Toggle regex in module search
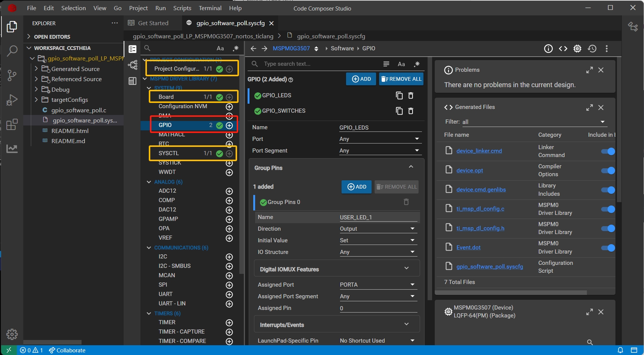The image size is (644, 355). point(236,48)
